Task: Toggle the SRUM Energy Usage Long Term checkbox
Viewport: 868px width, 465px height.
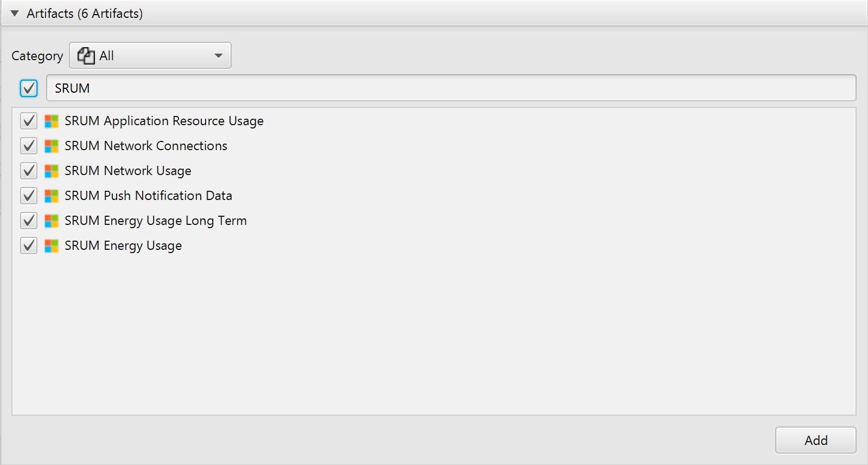Action: click(x=29, y=221)
